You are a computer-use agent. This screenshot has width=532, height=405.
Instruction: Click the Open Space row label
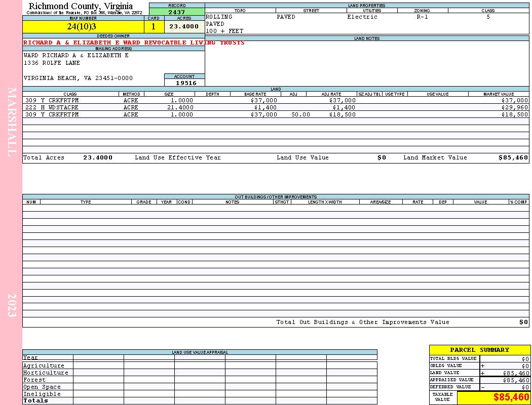(42, 387)
